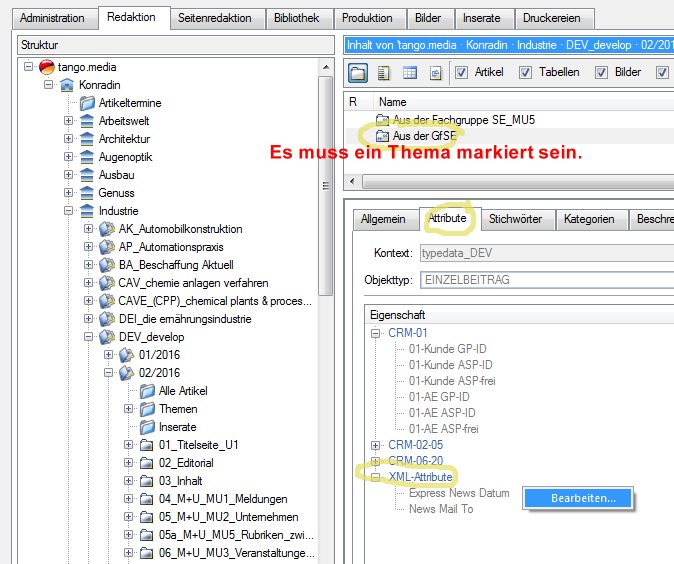Expand the Themen folder node

point(129,409)
